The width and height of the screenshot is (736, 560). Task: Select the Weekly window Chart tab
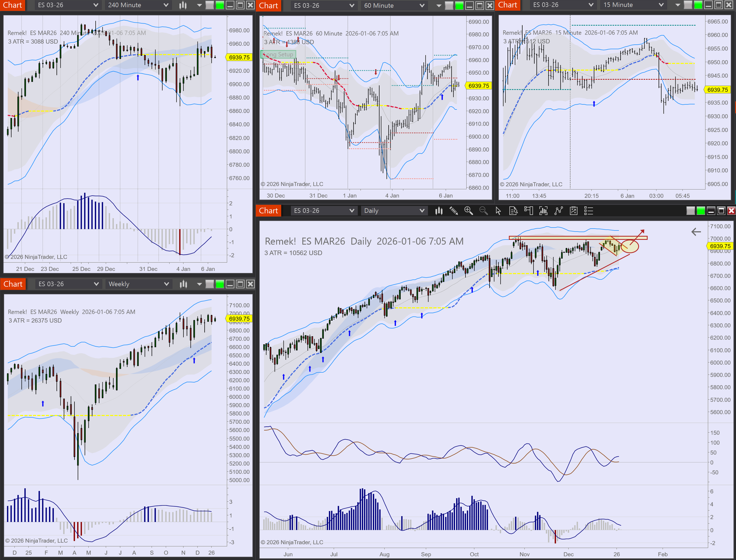13,284
